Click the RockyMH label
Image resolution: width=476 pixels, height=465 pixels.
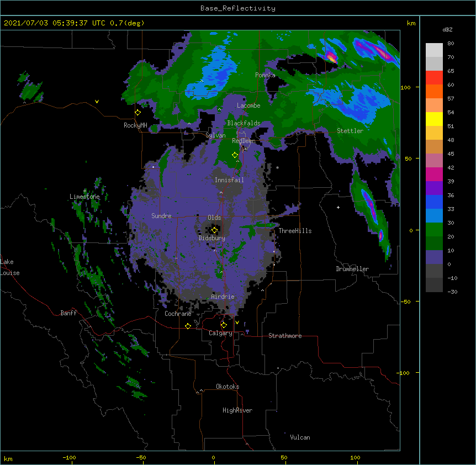click(x=135, y=125)
